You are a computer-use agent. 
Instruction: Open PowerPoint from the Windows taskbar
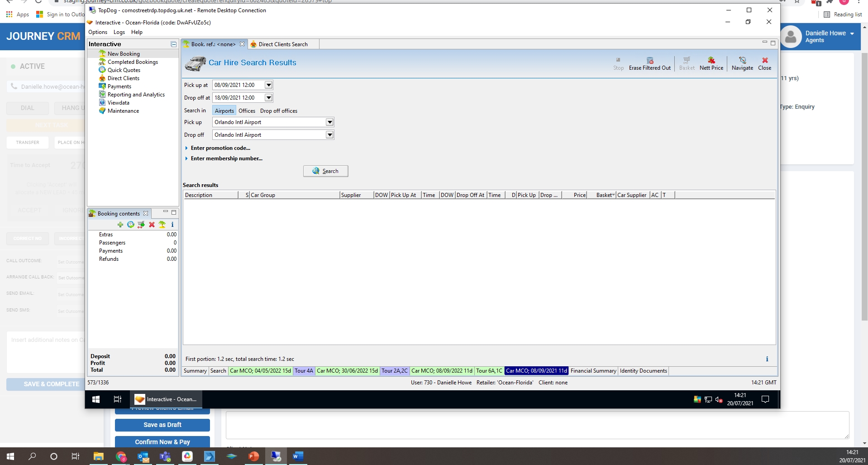(x=254, y=456)
